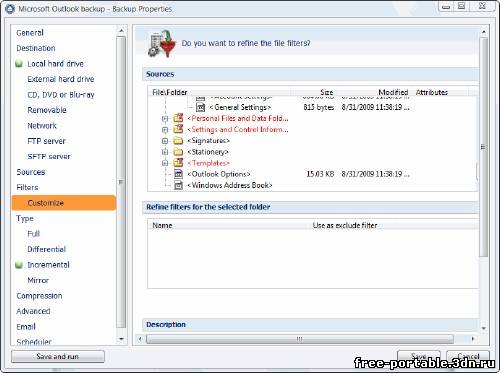This screenshot has width=500, height=373.
Task: Click the filter funnel header icon
Action: point(162,44)
